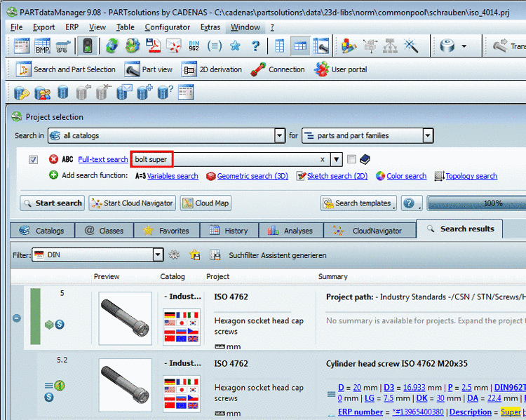526x420 pixels.
Task: Click the colored building blocks icon
Action: tap(349, 46)
